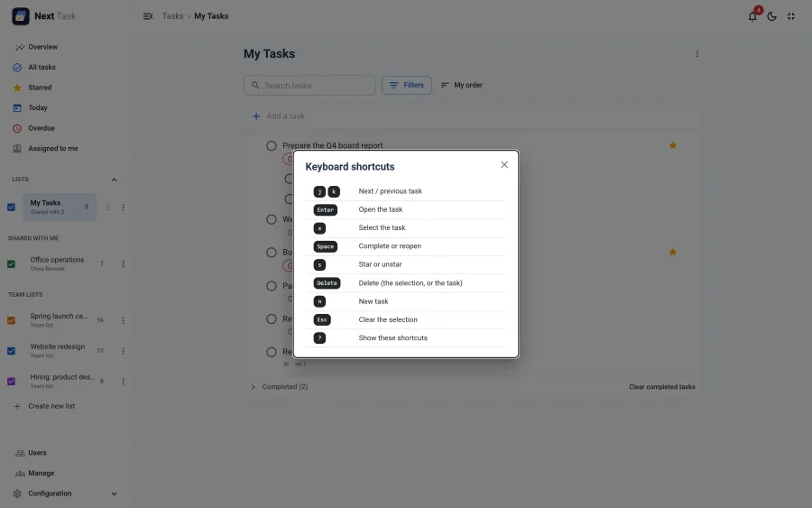812x508 pixels.
Task: Click Clear completed tasks
Action: (662, 387)
